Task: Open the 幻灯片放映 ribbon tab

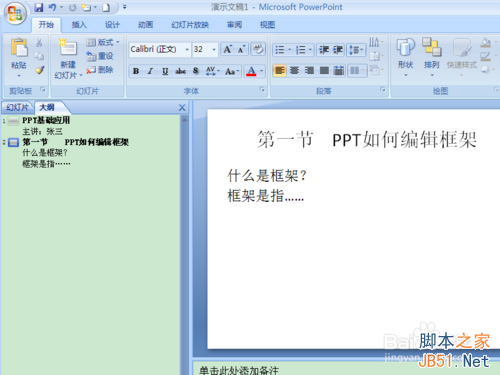Action: coord(190,25)
